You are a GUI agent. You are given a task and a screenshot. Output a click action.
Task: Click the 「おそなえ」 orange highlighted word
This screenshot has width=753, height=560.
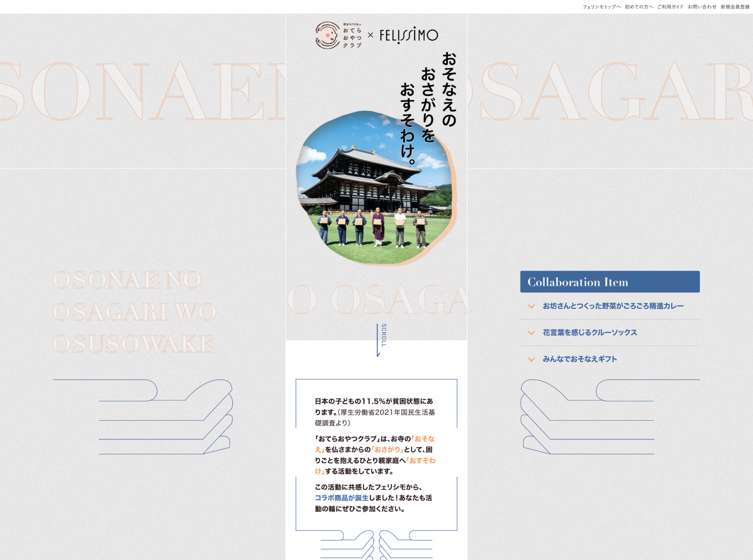375,444
